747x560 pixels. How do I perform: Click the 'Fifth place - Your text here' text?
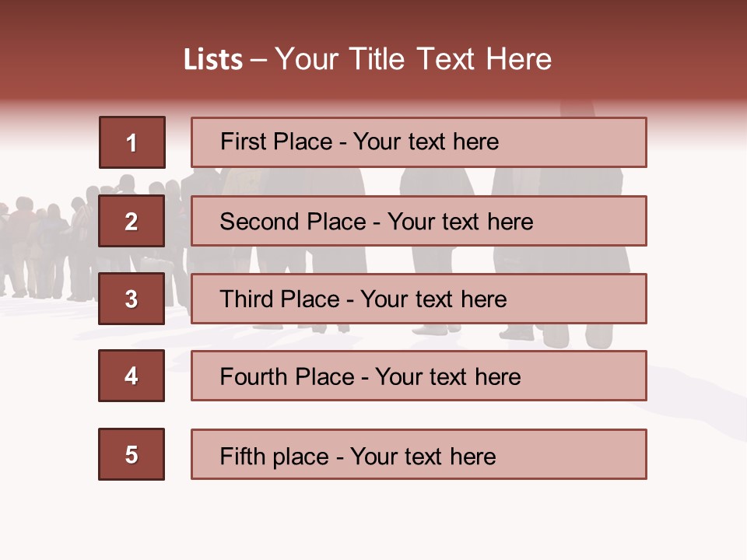(x=357, y=456)
